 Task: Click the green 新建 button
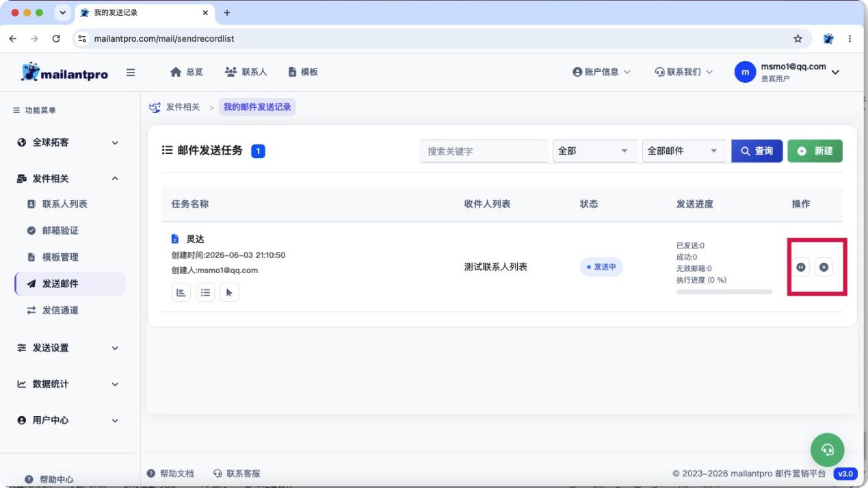815,151
